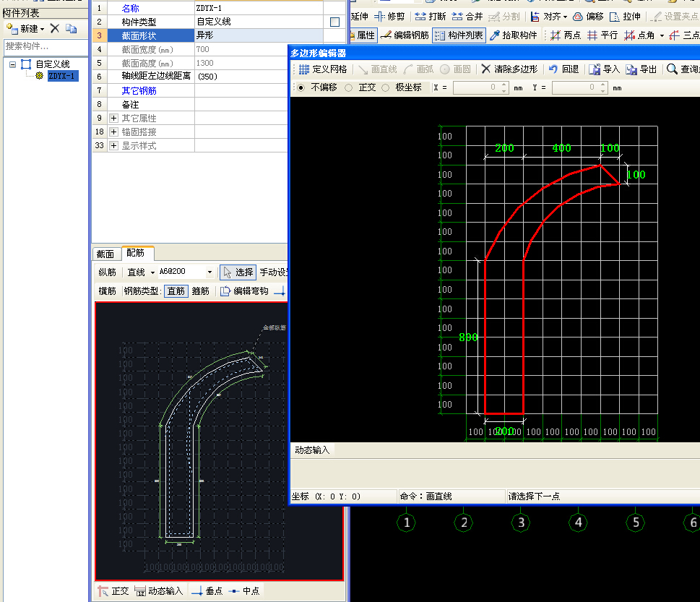Screen dimensions: 700x602
Task: Click the 横筋 transverse rebar label
Action: 107,291
